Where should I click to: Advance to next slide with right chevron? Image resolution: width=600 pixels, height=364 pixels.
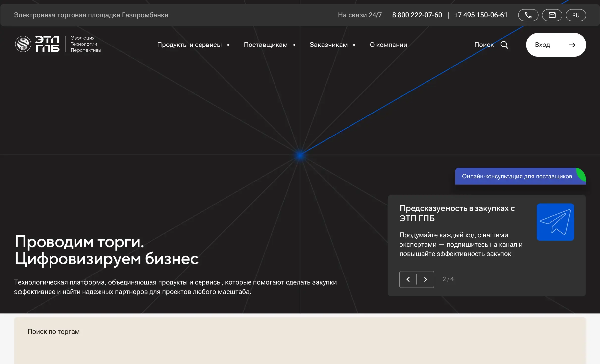425,279
